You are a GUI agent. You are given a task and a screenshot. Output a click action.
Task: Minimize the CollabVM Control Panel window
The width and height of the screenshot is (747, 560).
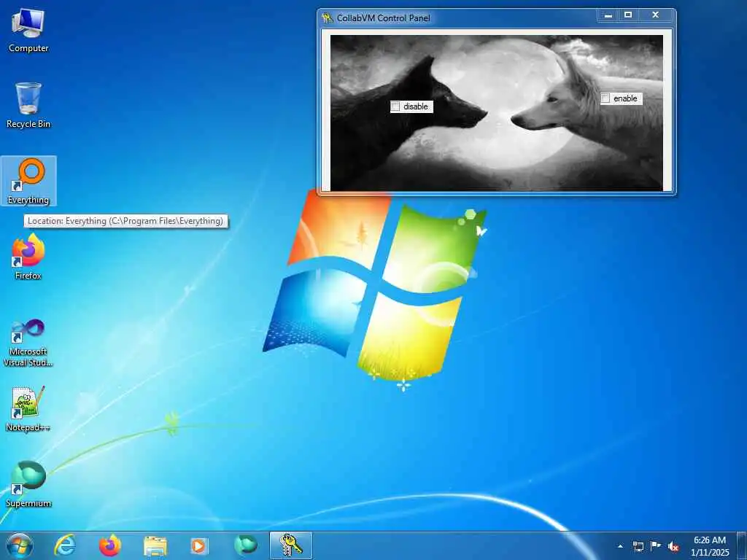(608, 15)
